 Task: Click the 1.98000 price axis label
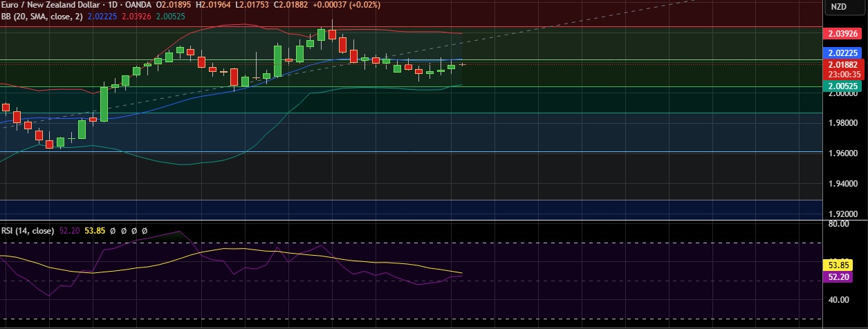coord(842,123)
